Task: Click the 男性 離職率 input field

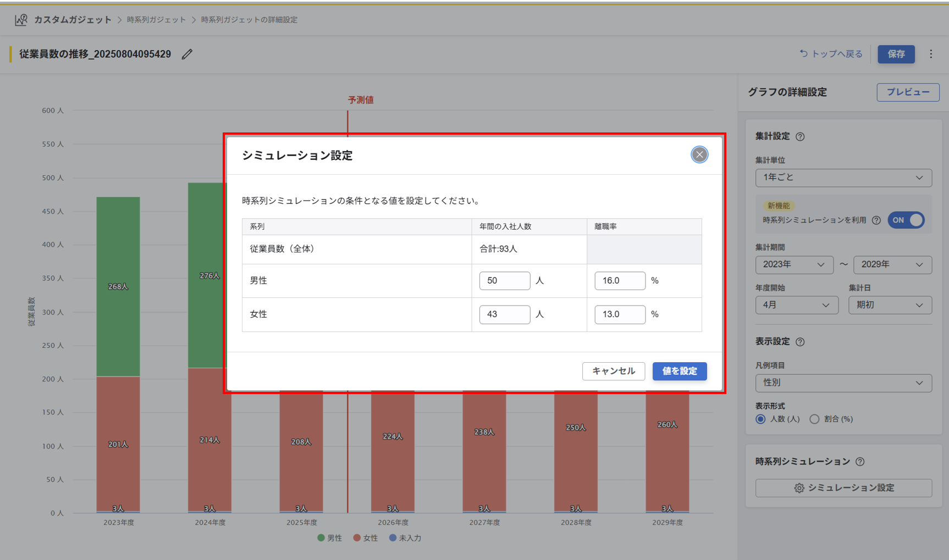Action: click(619, 281)
